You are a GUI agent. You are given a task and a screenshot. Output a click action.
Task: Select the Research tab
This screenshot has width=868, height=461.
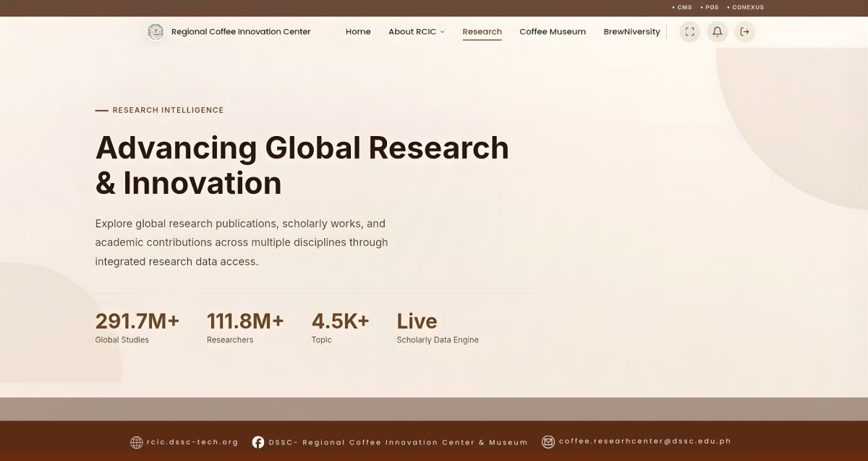pos(482,31)
